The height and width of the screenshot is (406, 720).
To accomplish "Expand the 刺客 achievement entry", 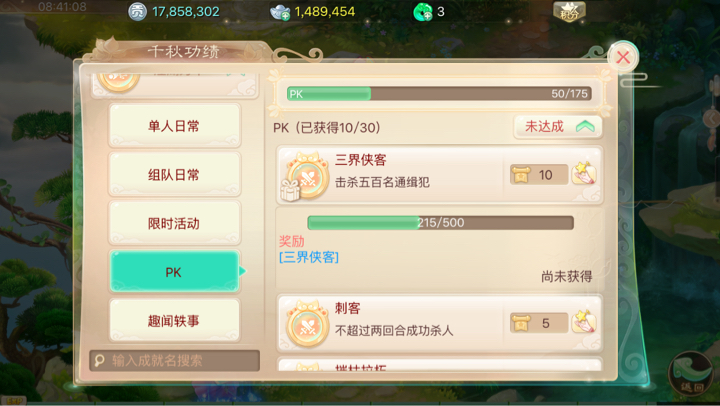I will pos(439,324).
